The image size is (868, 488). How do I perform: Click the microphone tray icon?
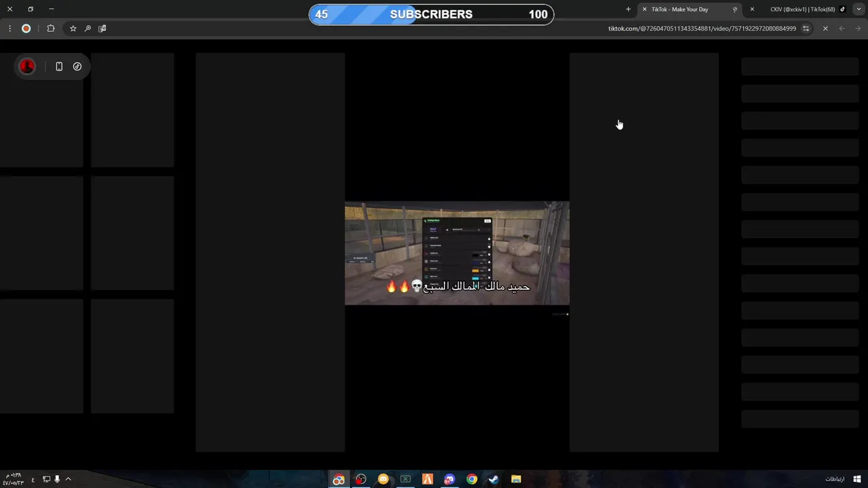pos(57,479)
